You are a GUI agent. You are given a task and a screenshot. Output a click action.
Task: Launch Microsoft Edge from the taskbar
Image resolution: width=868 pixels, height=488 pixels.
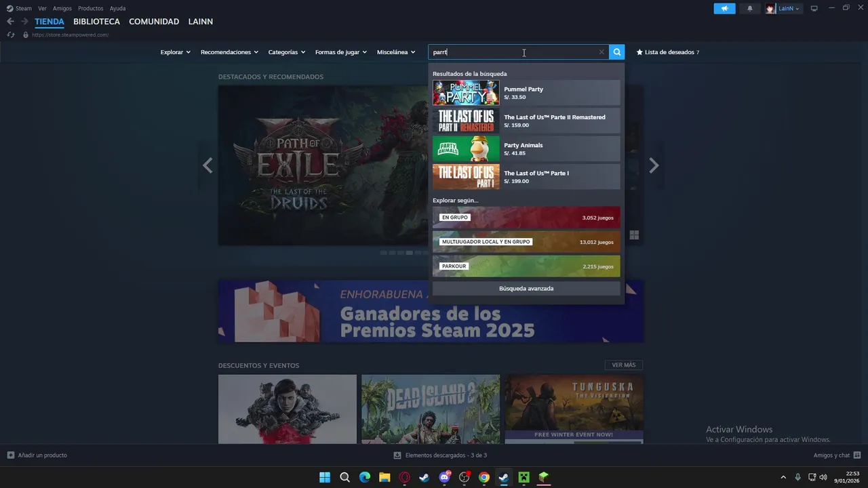click(x=365, y=477)
